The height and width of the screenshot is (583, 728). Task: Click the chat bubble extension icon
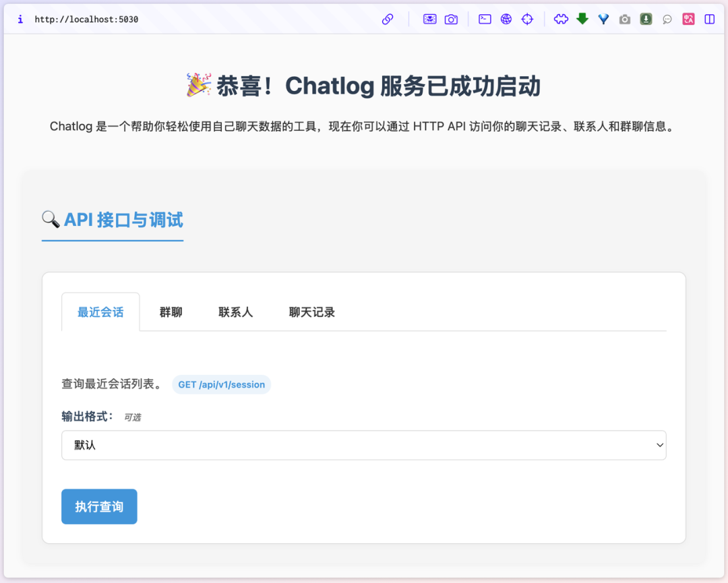(x=667, y=19)
